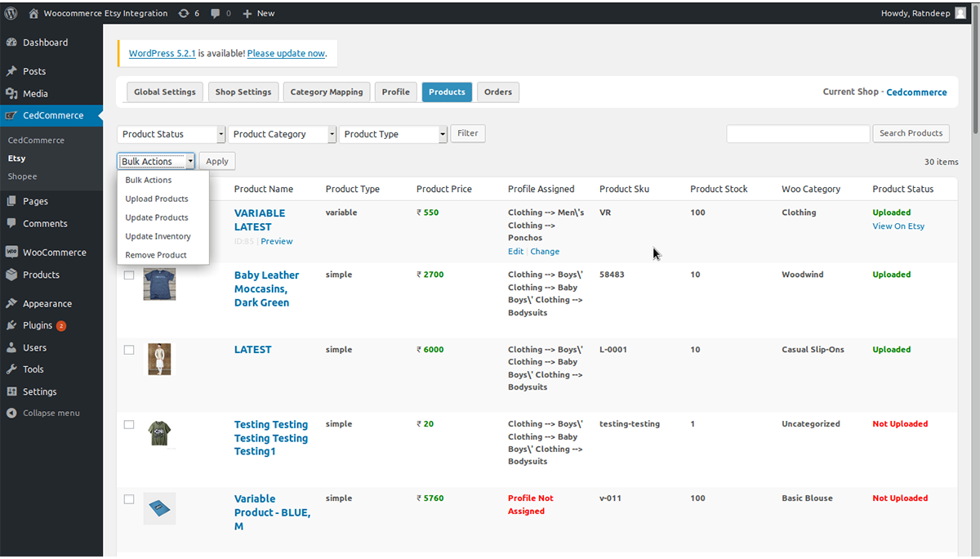Check the box for Baby Leather Moccasins

coord(129,275)
